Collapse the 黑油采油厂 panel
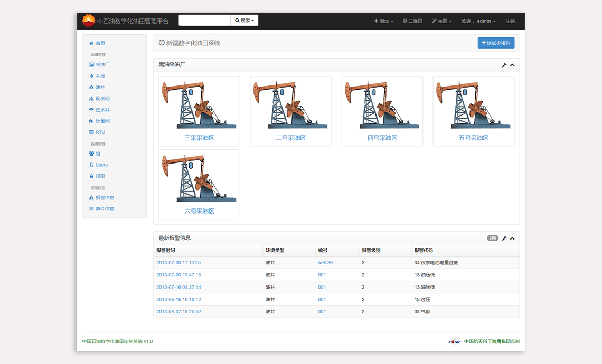602x364 pixels. click(x=512, y=65)
